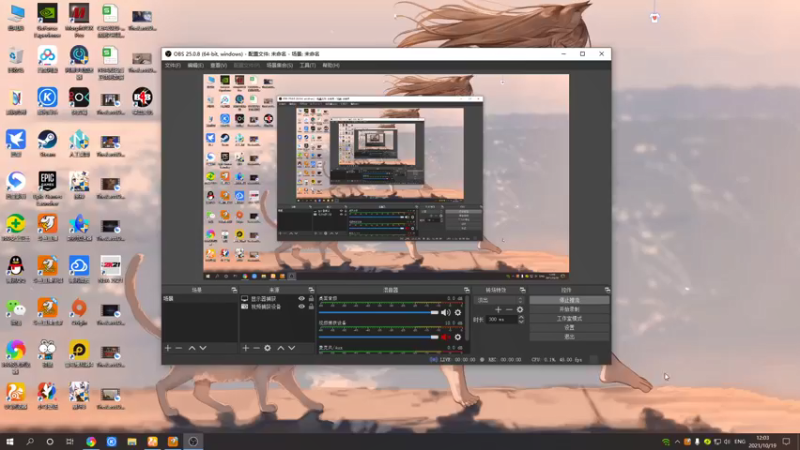Viewport: 800px width, 450px height.
Task: Enable Studio Mode button
Action: (569, 318)
